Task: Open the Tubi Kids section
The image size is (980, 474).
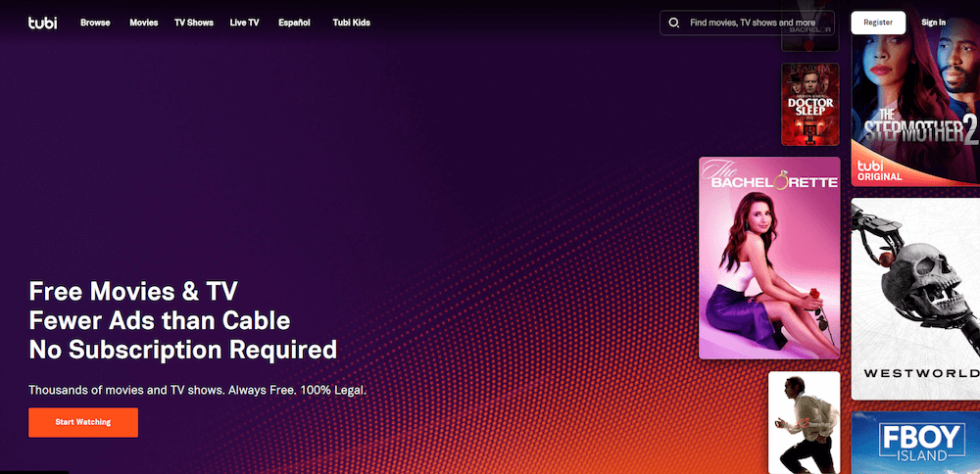Action: [351, 23]
